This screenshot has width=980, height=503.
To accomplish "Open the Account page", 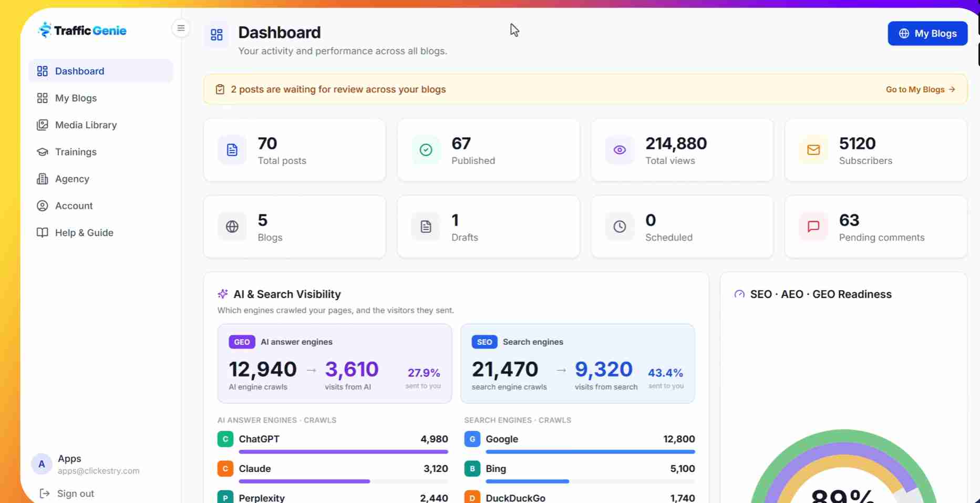I will [101, 206].
